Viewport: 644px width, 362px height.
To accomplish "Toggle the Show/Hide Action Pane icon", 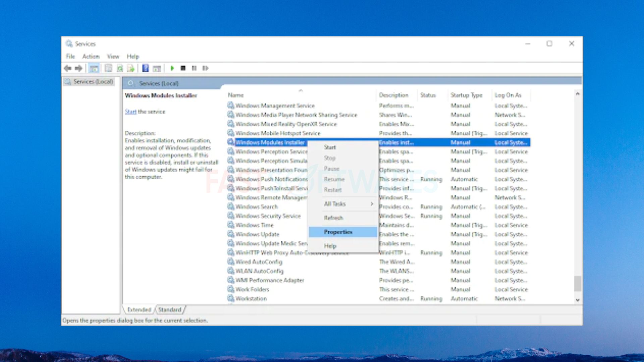I will (157, 68).
